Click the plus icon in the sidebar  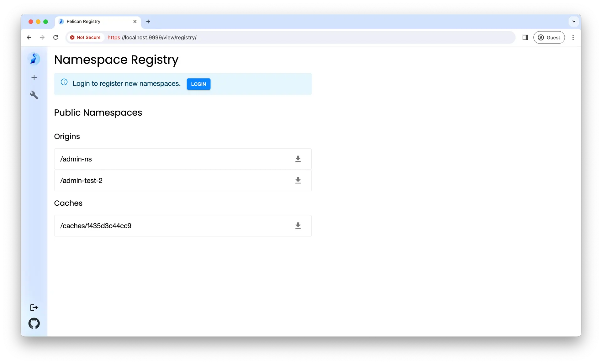click(34, 77)
